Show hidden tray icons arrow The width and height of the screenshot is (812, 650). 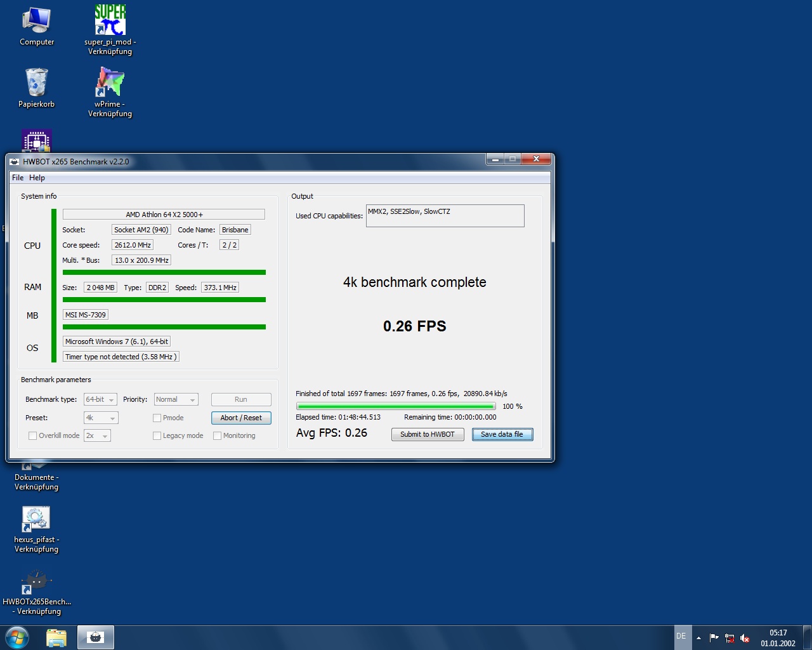698,638
